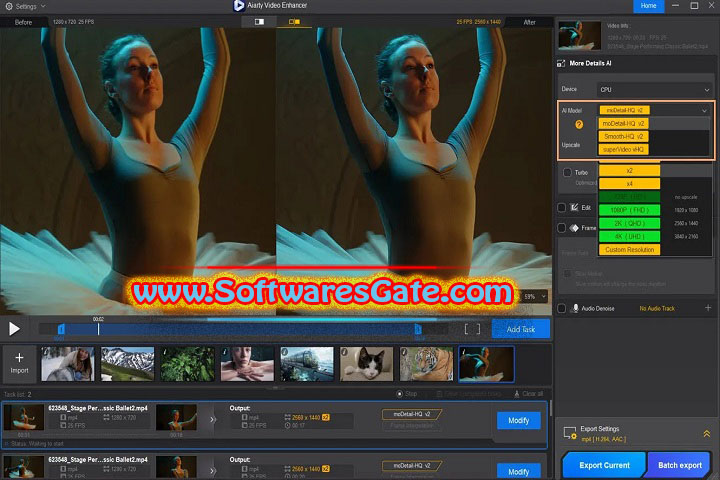Select 1080P (FHD) upscale option
Viewport: 720px width, 480px height.
click(630, 210)
